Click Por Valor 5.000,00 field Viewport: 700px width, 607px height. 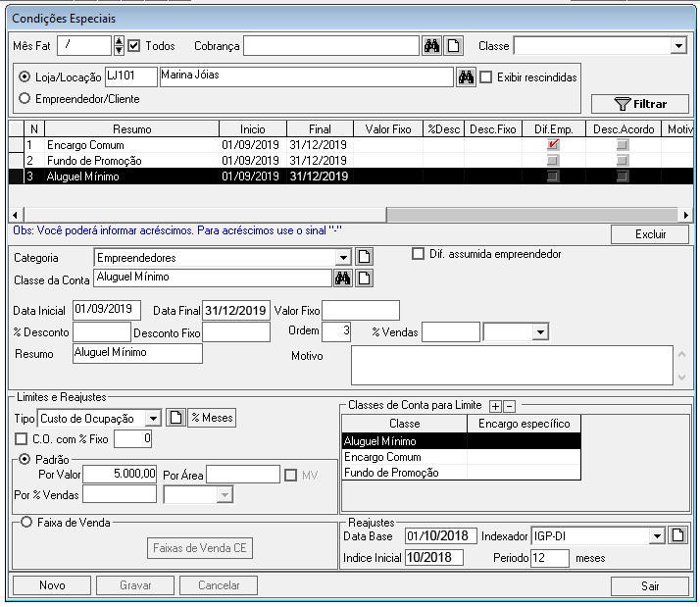[120, 474]
